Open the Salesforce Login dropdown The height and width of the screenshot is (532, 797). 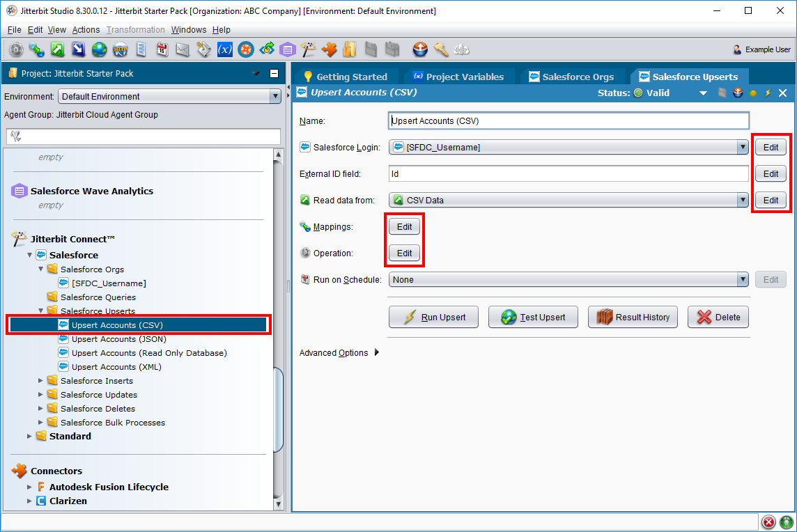[743, 147]
